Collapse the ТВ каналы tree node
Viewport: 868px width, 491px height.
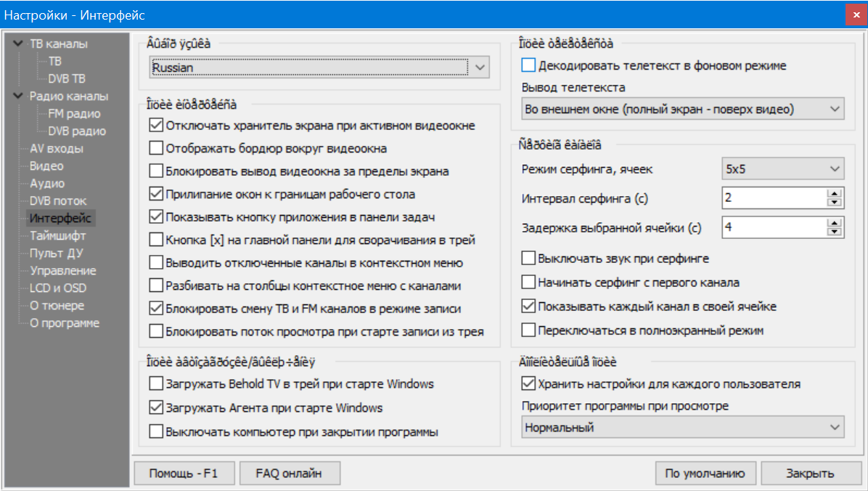[18, 44]
